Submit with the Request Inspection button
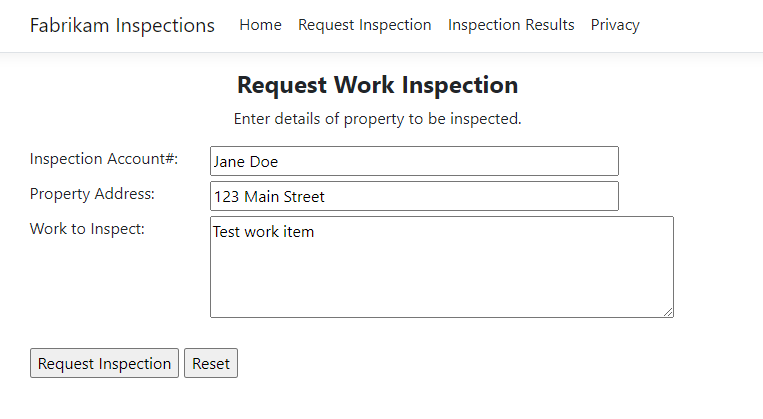Image resolution: width=763 pixels, height=419 pixels. (x=104, y=363)
